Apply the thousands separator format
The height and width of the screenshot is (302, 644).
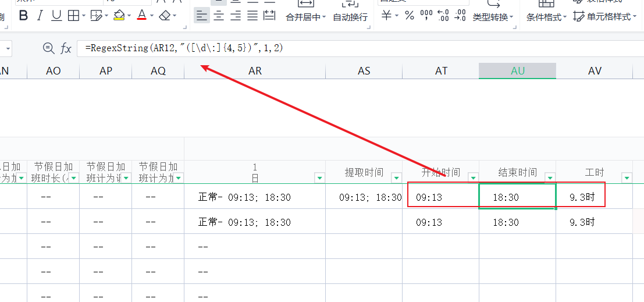pyautogui.click(x=427, y=16)
